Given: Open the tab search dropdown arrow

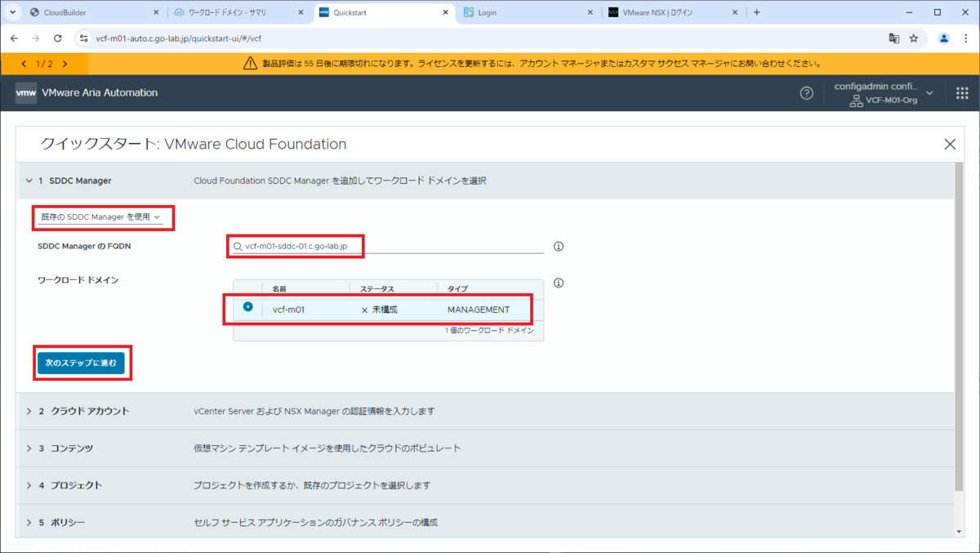Looking at the screenshot, I should (x=13, y=12).
